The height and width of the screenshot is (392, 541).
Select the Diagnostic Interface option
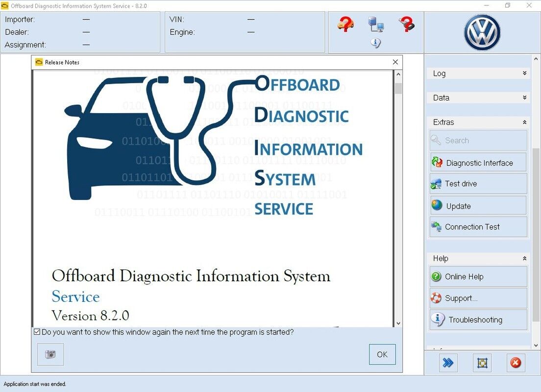coord(478,162)
